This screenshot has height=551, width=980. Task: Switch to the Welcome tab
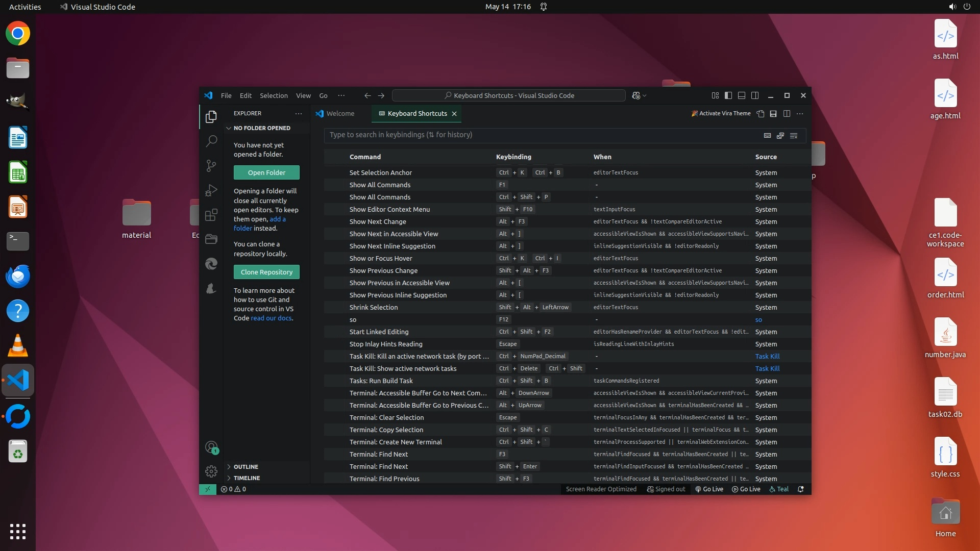click(x=340, y=113)
